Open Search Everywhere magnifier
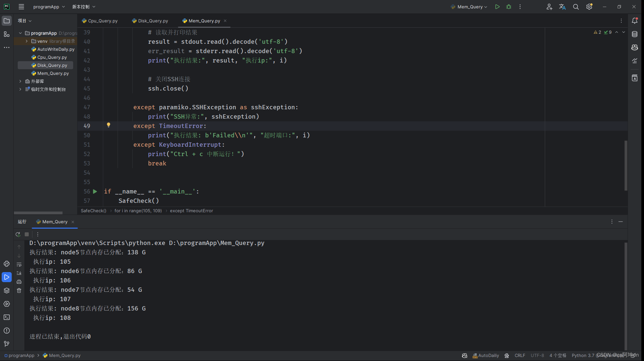 [576, 7]
